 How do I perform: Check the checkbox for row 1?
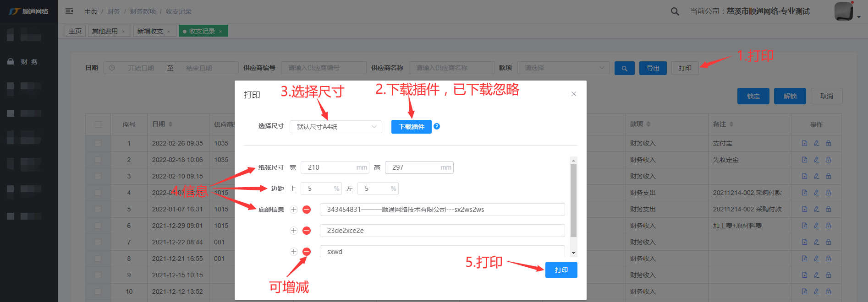pyautogui.click(x=98, y=143)
